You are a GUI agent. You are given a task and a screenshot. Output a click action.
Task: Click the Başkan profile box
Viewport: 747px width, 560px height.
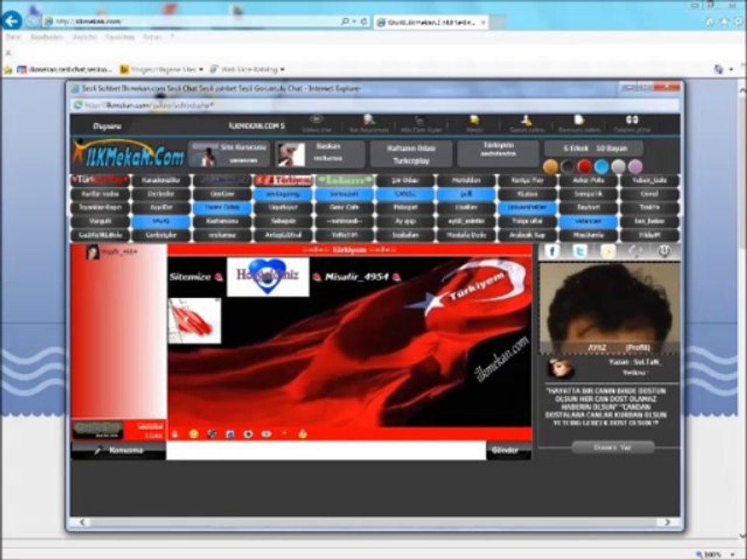(320, 154)
